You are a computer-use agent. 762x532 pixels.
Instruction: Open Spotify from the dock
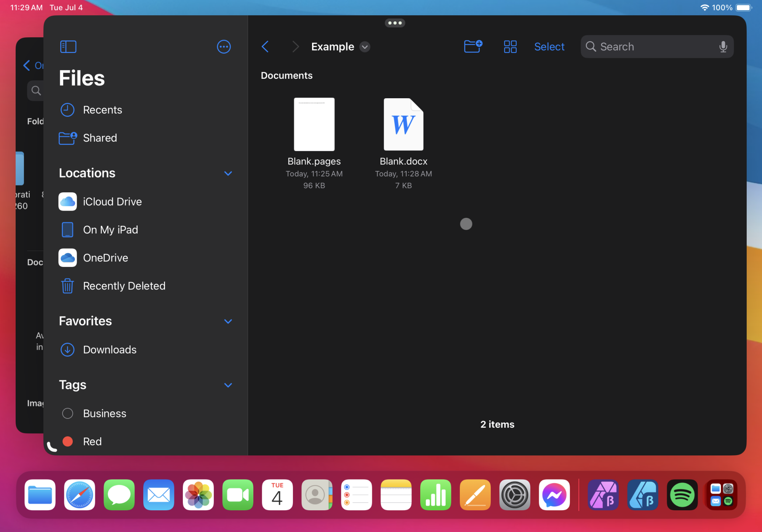(682, 495)
